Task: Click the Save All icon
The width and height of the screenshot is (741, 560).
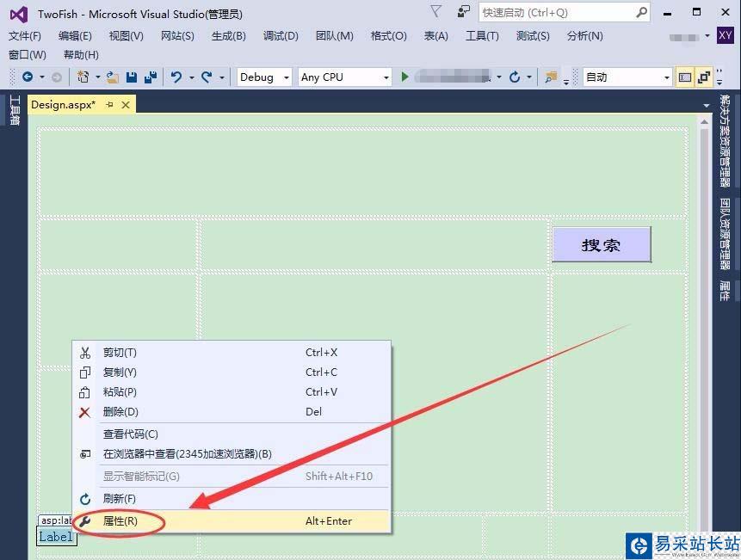Action: tap(151, 77)
